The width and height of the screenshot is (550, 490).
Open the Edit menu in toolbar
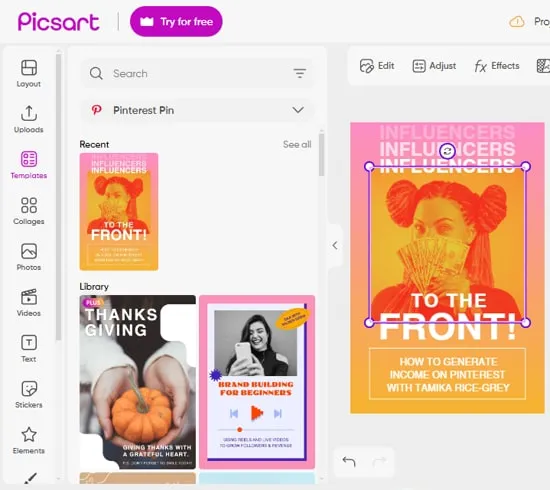tap(377, 66)
